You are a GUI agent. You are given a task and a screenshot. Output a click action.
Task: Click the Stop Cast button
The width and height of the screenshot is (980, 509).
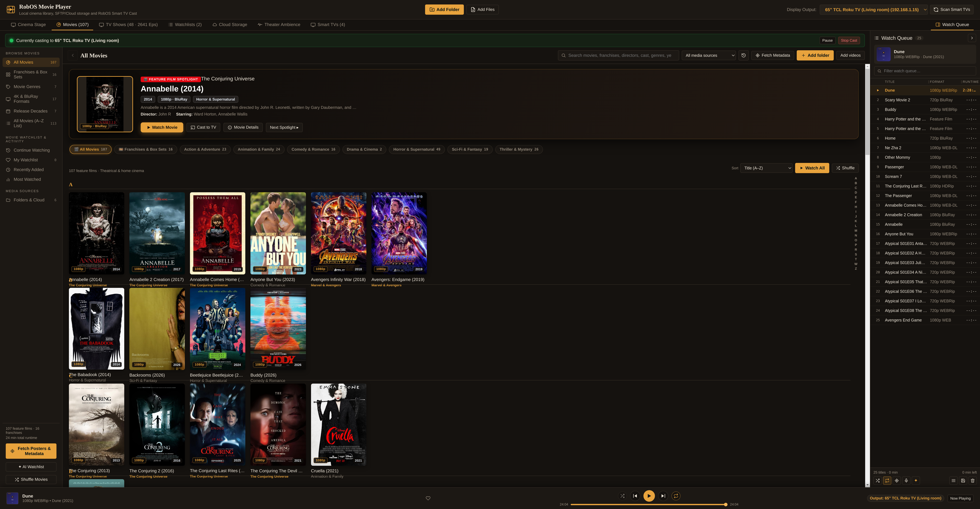849,40
